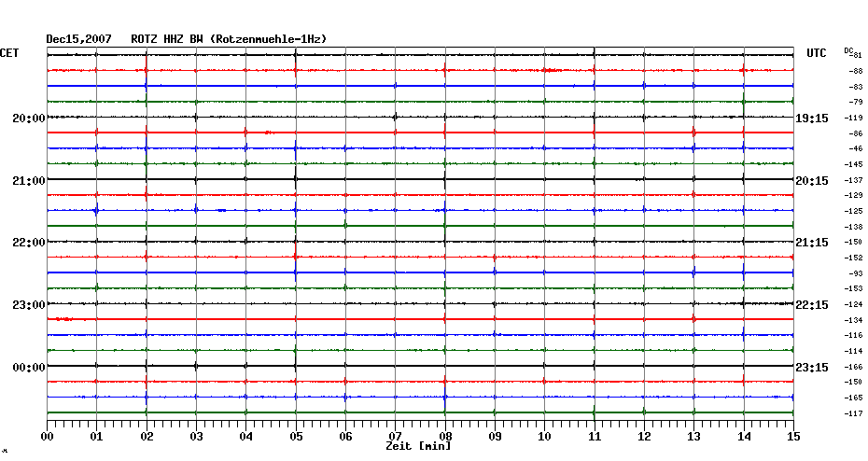Click the DC offset value "-46"
This screenshot has width=868, height=461.
tap(855, 149)
